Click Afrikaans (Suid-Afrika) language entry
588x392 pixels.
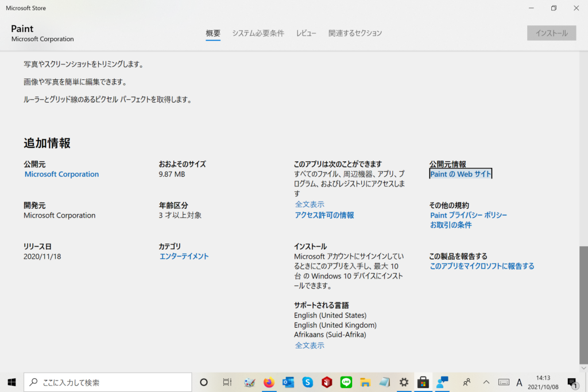330,335
